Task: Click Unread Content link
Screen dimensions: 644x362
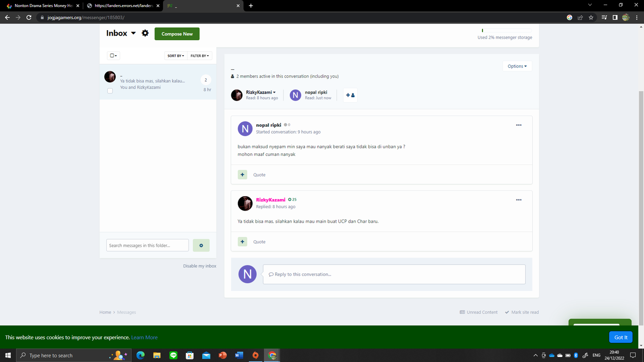Action: (x=478, y=312)
